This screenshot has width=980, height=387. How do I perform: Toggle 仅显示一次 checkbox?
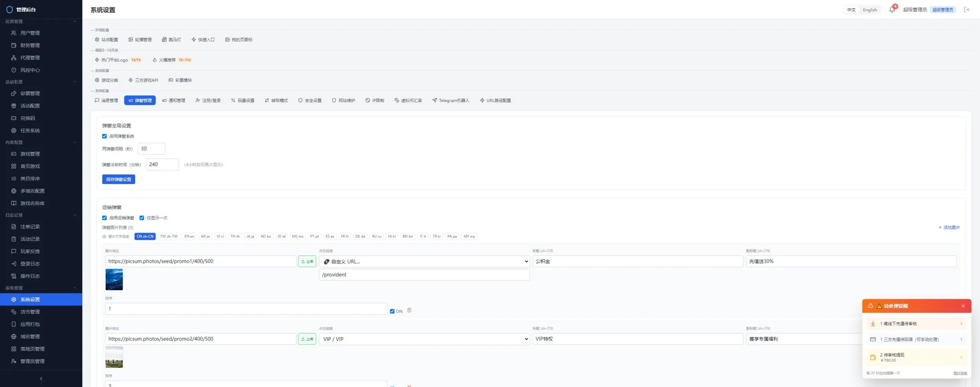click(x=142, y=218)
